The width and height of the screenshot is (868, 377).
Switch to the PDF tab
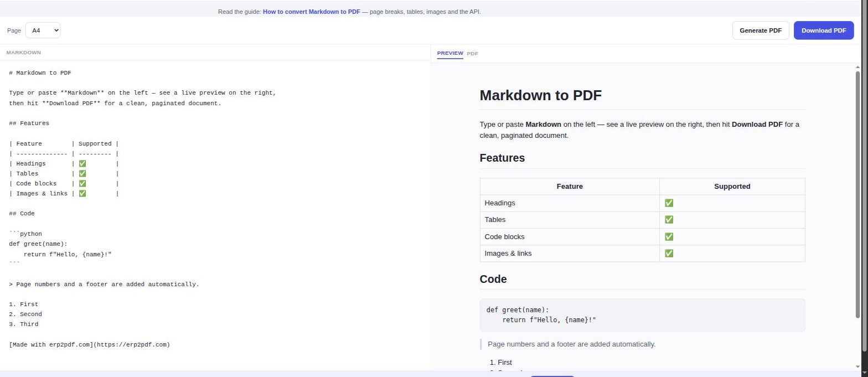tap(472, 54)
